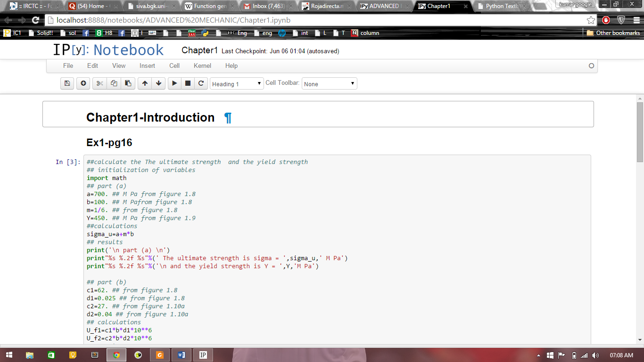Insert cell below with plus icon

(x=83, y=83)
